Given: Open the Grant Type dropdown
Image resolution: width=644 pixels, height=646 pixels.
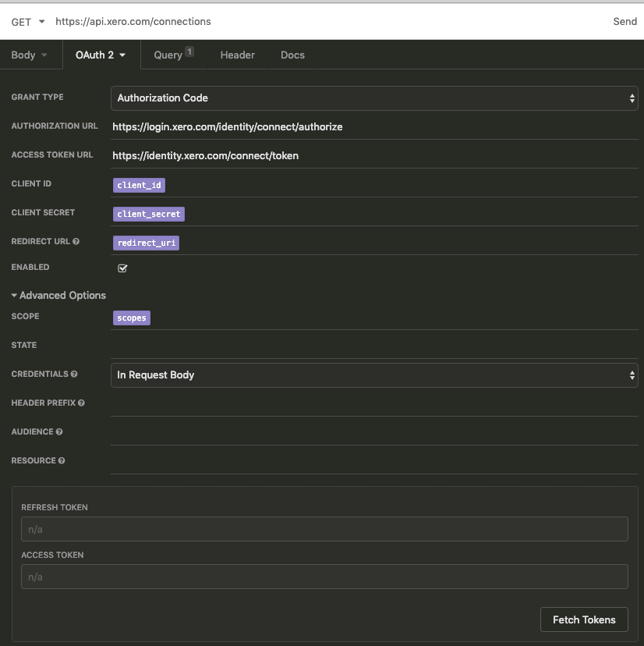Looking at the screenshot, I should click(374, 98).
